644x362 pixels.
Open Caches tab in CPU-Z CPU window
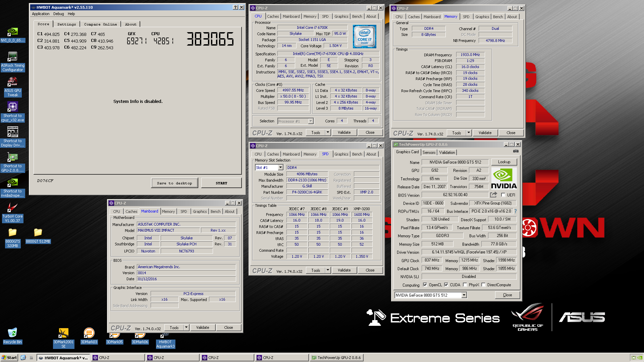pos(273,16)
